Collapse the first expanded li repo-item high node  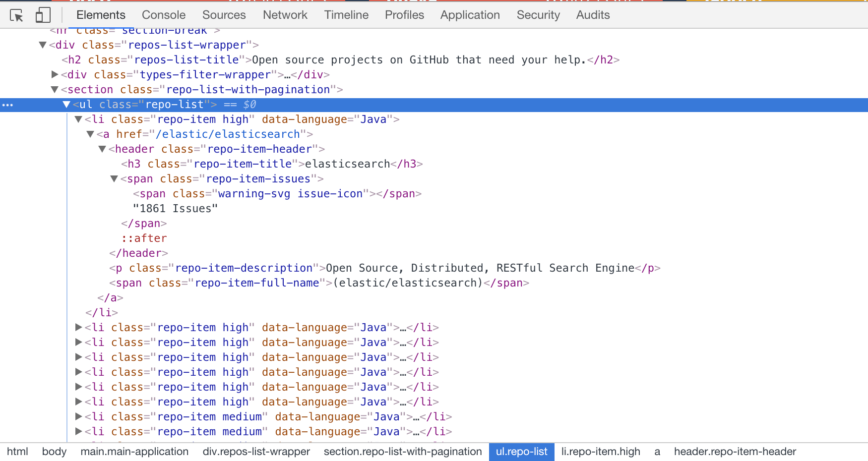[78, 119]
